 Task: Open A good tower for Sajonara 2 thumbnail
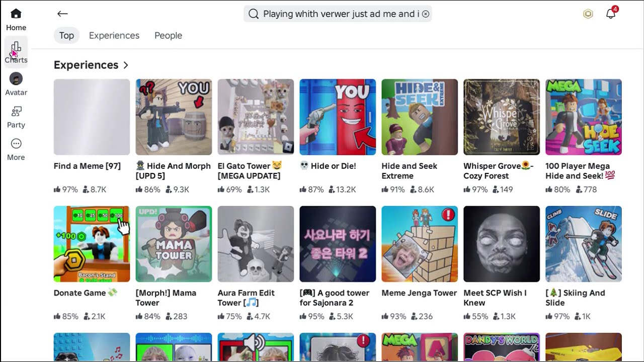tap(338, 244)
